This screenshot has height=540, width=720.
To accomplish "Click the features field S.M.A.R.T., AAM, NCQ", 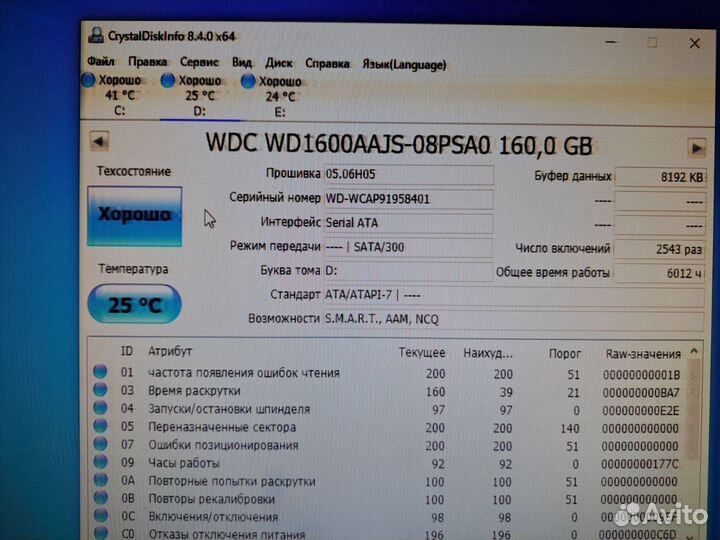I will [514, 319].
